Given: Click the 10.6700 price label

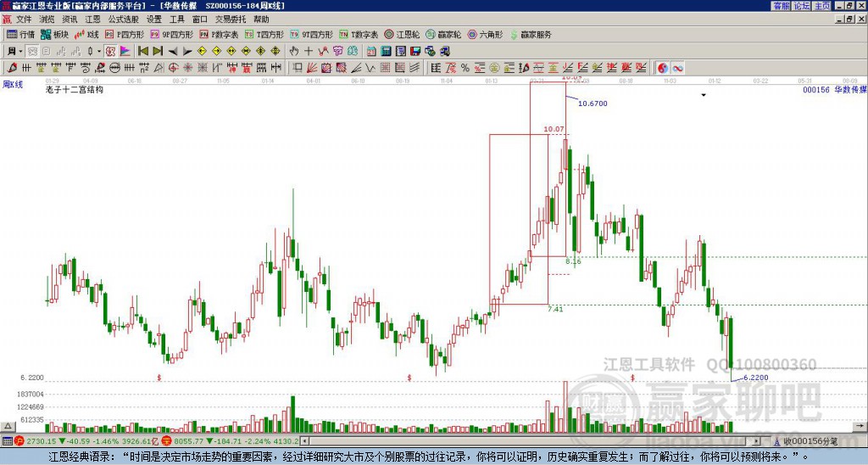Looking at the screenshot, I should pos(593,103).
